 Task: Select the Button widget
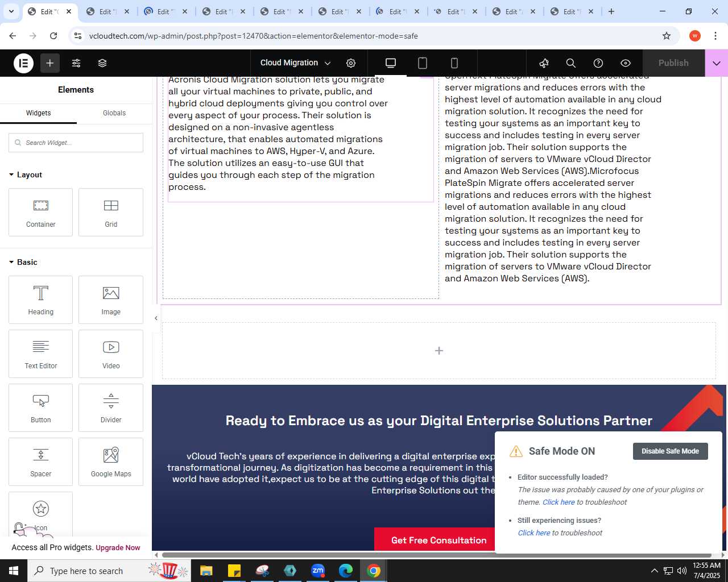[40, 408]
